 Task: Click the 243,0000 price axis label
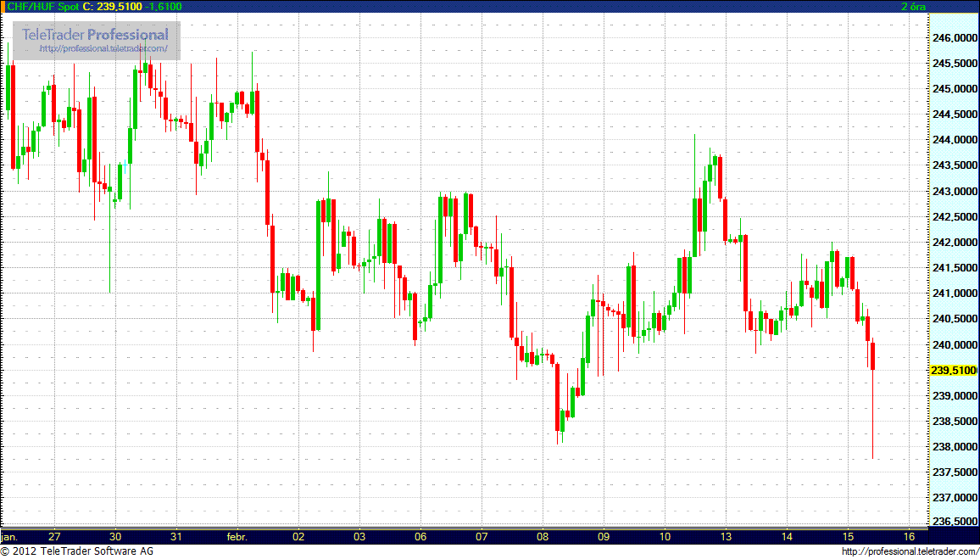click(954, 192)
